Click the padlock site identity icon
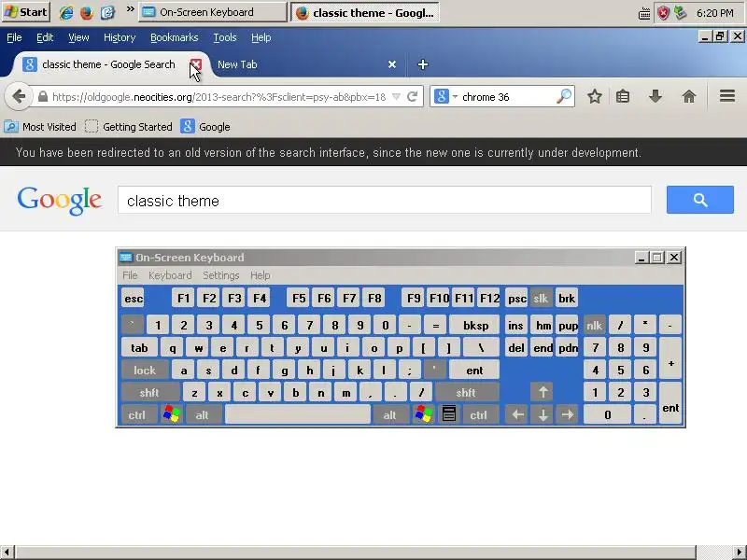 pyautogui.click(x=43, y=97)
